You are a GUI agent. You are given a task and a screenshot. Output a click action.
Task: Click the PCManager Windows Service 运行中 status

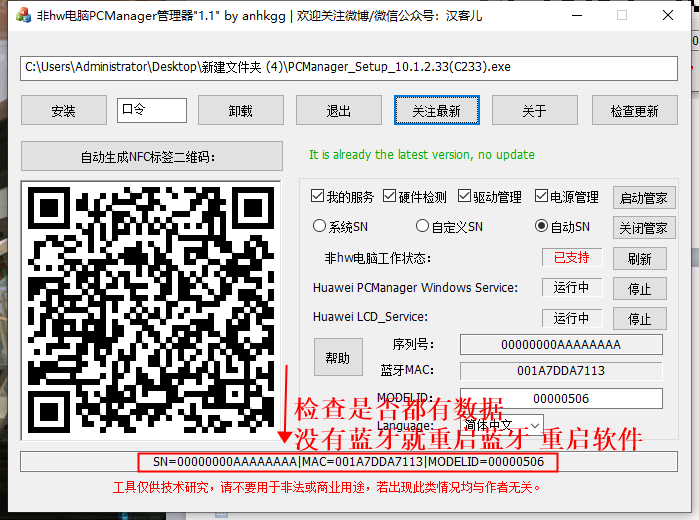coord(572,287)
